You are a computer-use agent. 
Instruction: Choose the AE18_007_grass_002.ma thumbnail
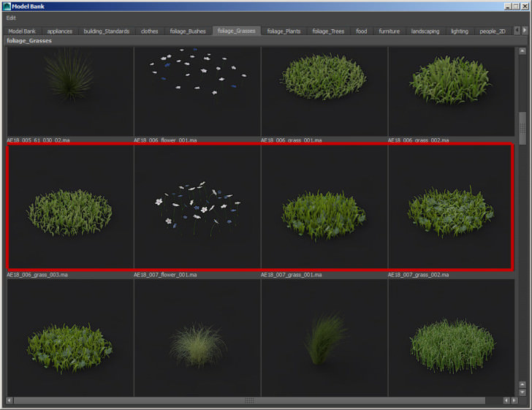pyautogui.click(x=451, y=208)
